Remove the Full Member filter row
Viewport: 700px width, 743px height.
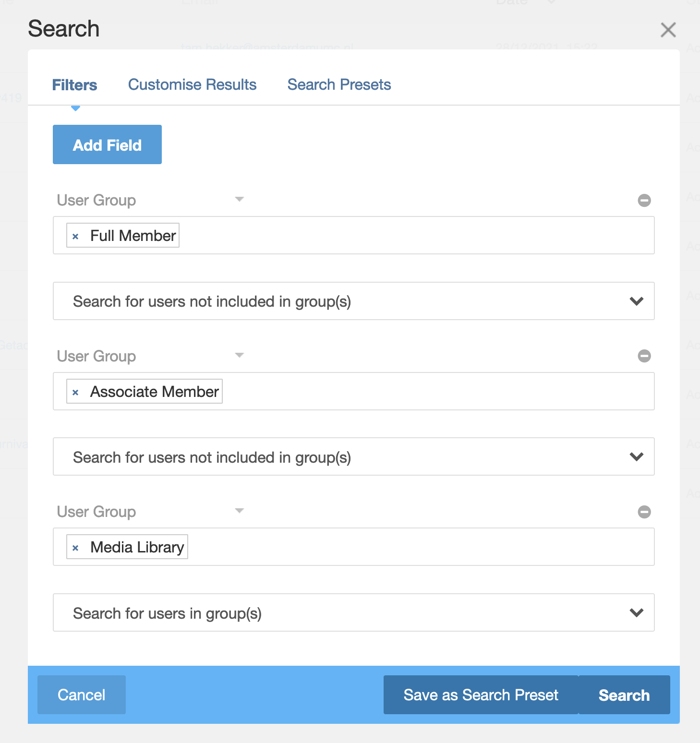[x=644, y=200]
